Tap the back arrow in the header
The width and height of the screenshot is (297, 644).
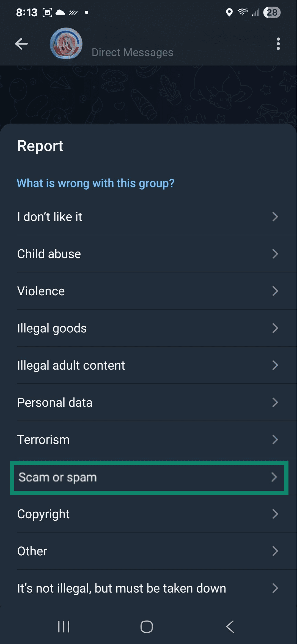[x=21, y=44]
